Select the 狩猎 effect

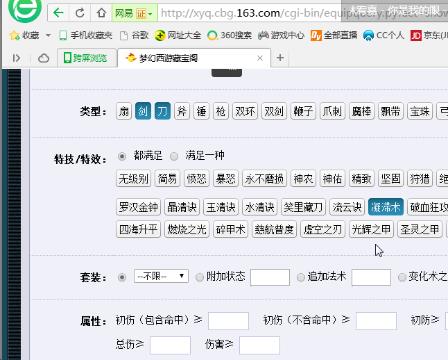420,179
